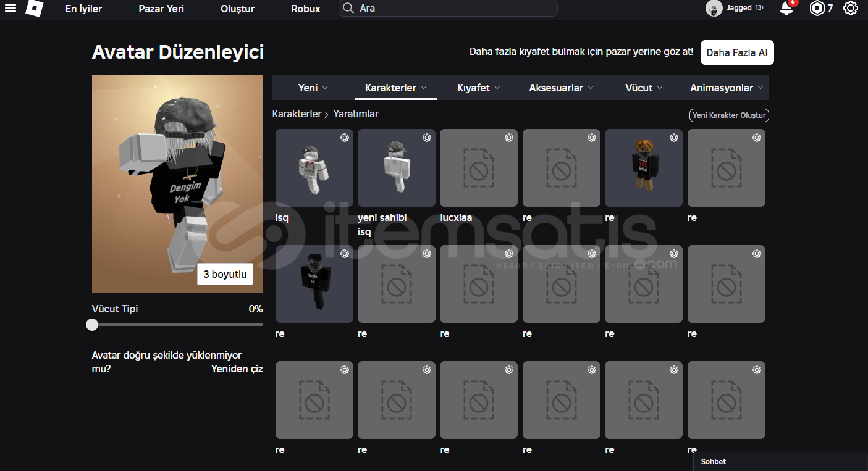Viewport: 868px width, 471px height.
Task: Click the 0% body type value
Action: 256,309
